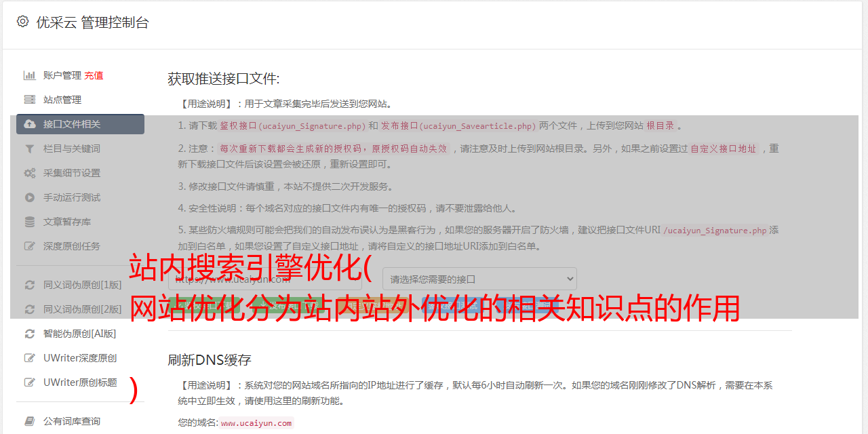The image size is (868, 434).
Task: Click the gears icon for 采集细节设置
Action: coord(30,173)
